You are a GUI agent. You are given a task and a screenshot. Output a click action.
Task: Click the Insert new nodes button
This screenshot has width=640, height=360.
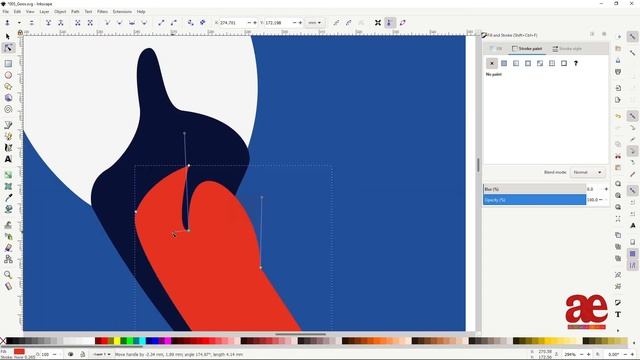7,23
